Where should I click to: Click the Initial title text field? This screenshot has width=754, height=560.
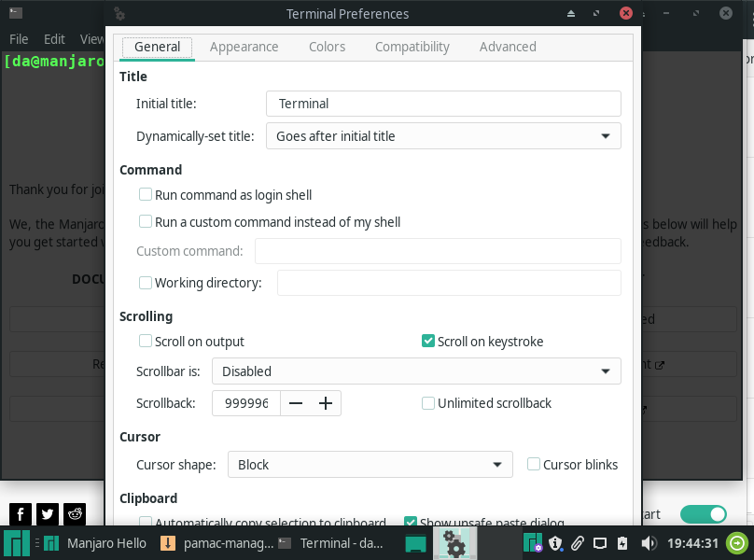[x=443, y=104]
